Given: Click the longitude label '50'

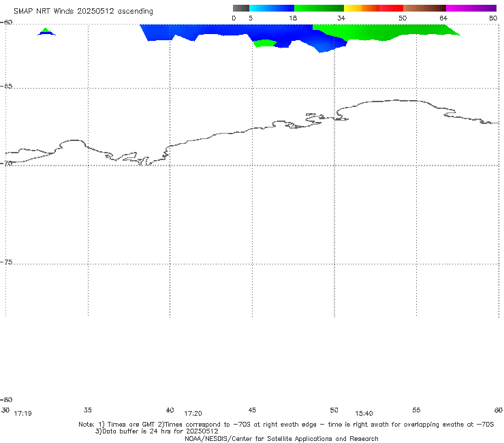Looking at the screenshot, I should coord(334,410).
